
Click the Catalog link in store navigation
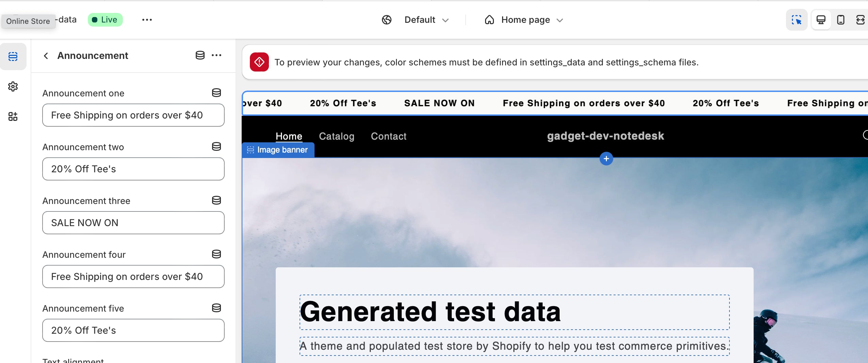pyautogui.click(x=336, y=136)
